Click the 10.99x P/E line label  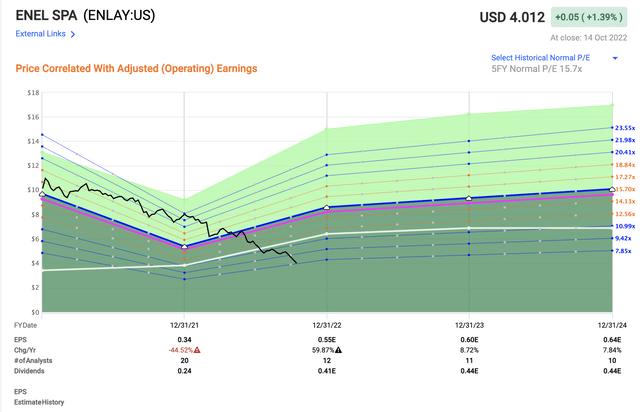(625, 226)
